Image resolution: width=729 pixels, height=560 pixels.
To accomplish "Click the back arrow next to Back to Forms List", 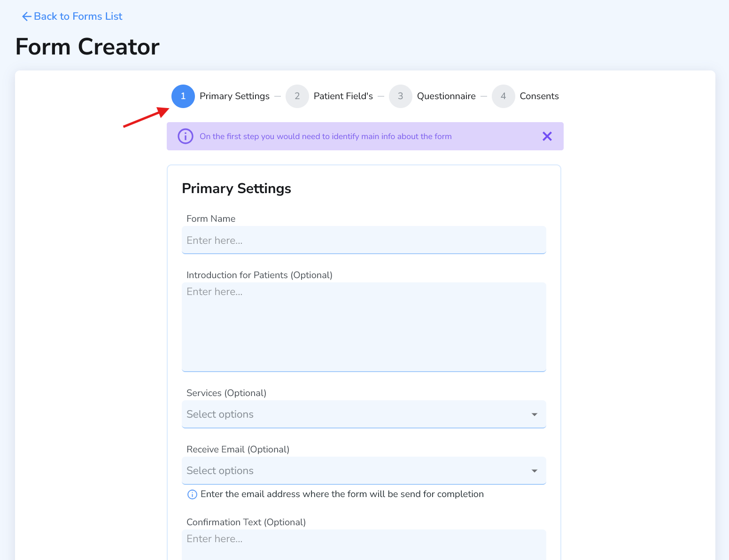I will 26,16.
